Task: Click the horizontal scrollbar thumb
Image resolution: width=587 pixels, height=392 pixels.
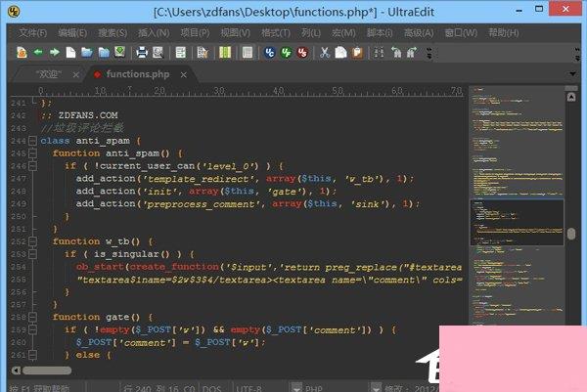Action: pyautogui.click(x=47, y=370)
